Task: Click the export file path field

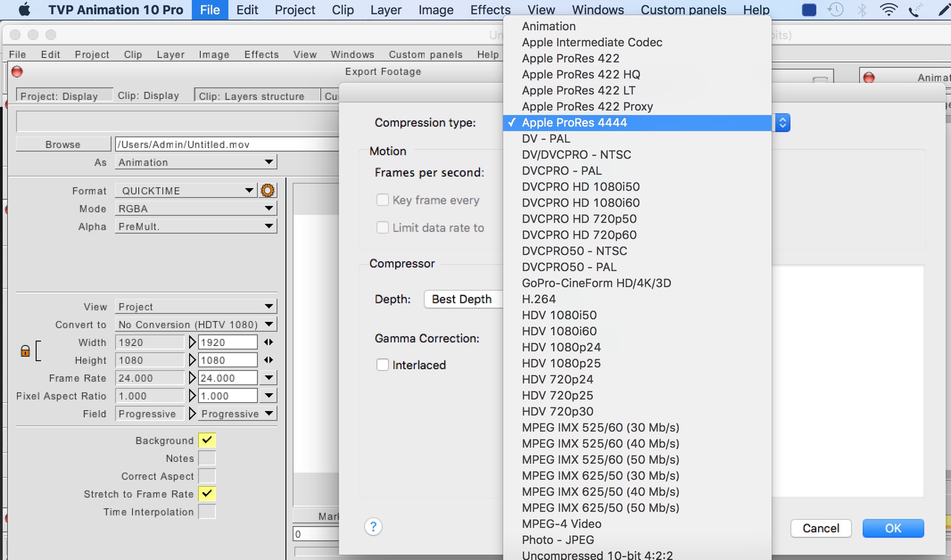Action: (227, 144)
